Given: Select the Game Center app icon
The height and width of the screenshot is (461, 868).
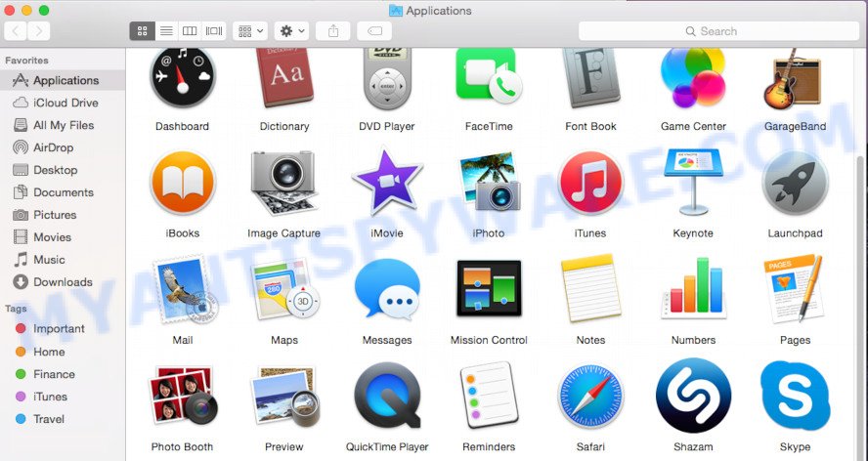Looking at the screenshot, I should (x=693, y=78).
